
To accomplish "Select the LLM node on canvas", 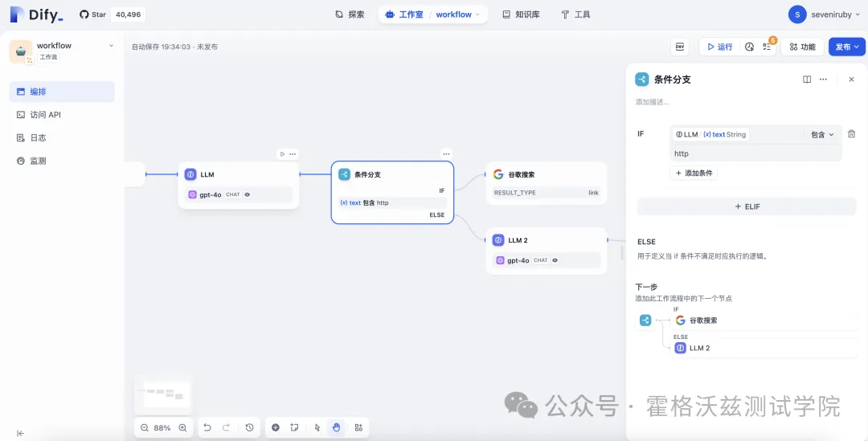I will pyautogui.click(x=239, y=186).
